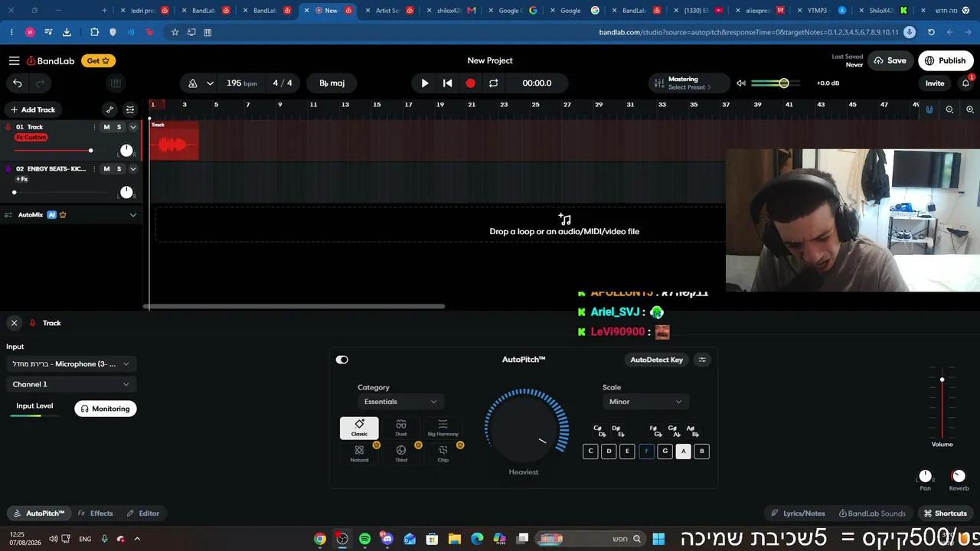Viewport: 980px width, 551px height.
Task: Toggle input Monitoring
Action: 106,409
